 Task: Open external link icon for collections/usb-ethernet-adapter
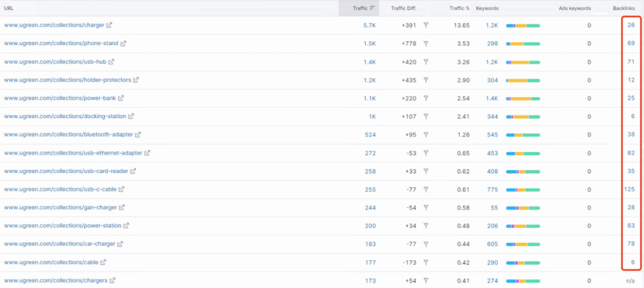pyautogui.click(x=147, y=153)
